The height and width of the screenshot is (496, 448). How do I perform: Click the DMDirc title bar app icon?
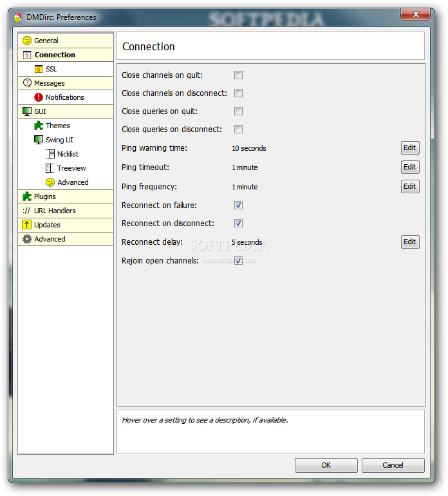(18, 17)
